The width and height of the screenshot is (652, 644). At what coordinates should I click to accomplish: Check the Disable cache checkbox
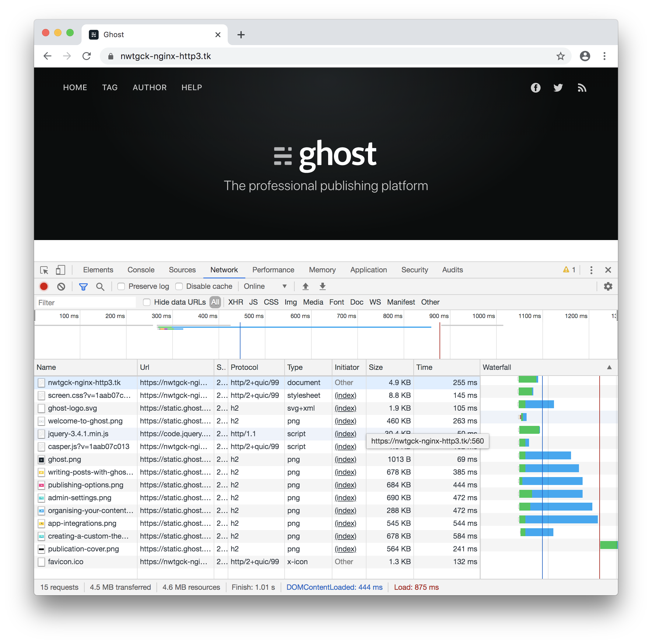(x=179, y=286)
